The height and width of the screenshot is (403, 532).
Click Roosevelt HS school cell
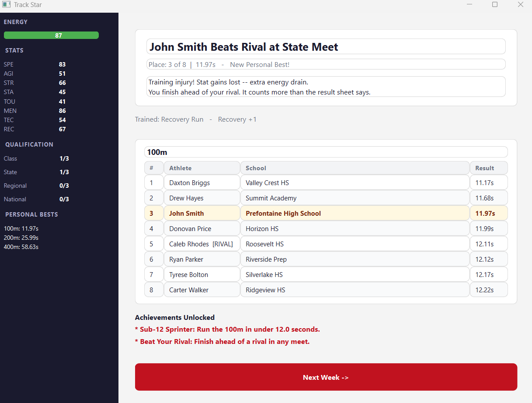pos(355,244)
